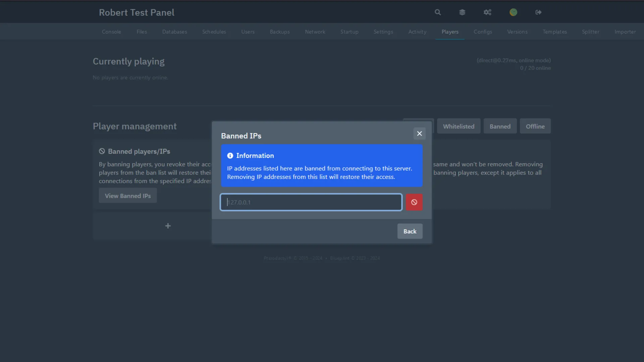Open the servers layers icon
The height and width of the screenshot is (362, 644).
click(462, 12)
